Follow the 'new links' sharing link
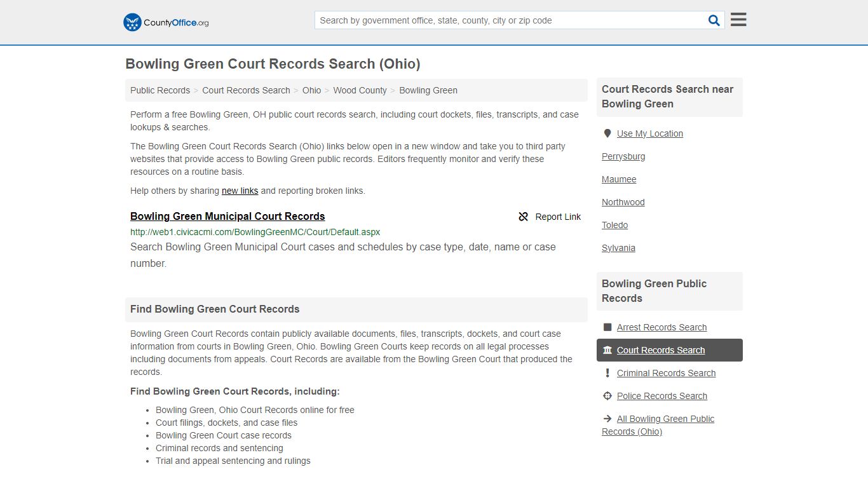868x488 pixels. click(x=240, y=191)
